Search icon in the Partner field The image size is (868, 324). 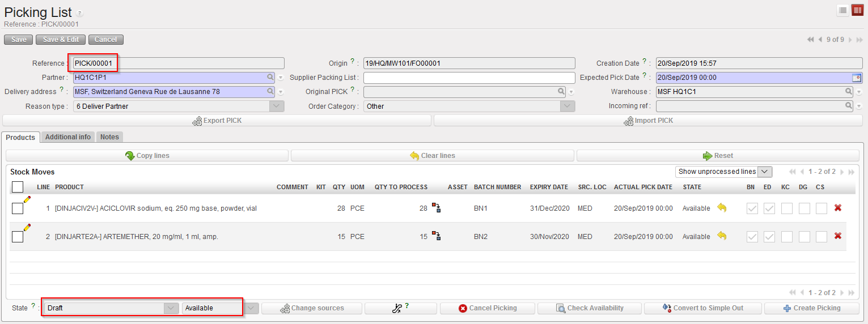270,78
